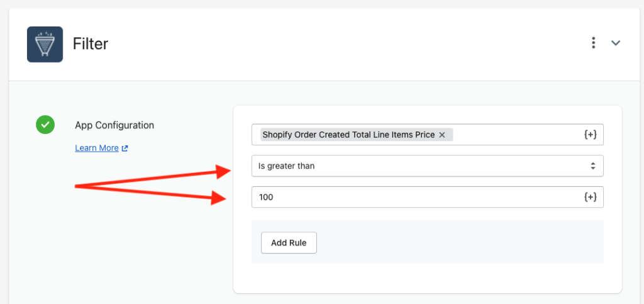The width and height of the screenshot is (644, 304).
Task: Focus the value field containing 100
Action: (x=416, y=197)
